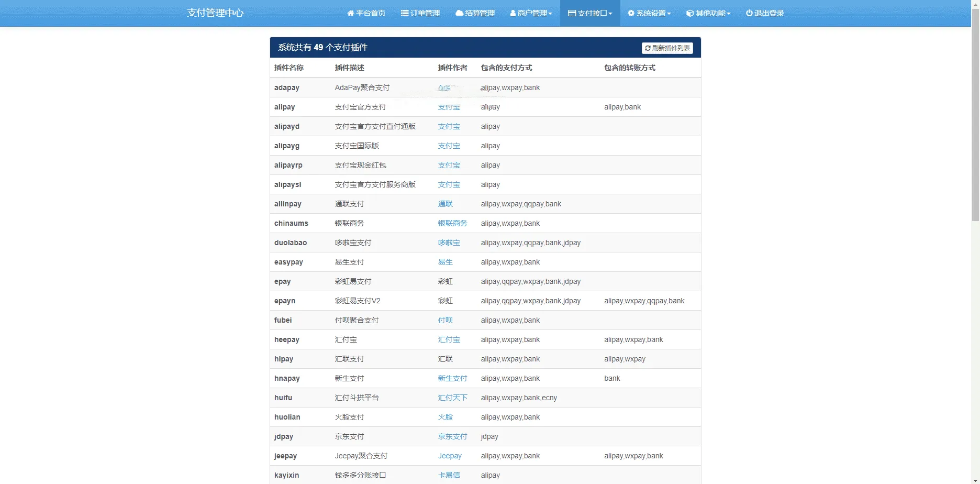Open the 汇付宝 author link
The image size is (980, 484).
click(449, 339)
